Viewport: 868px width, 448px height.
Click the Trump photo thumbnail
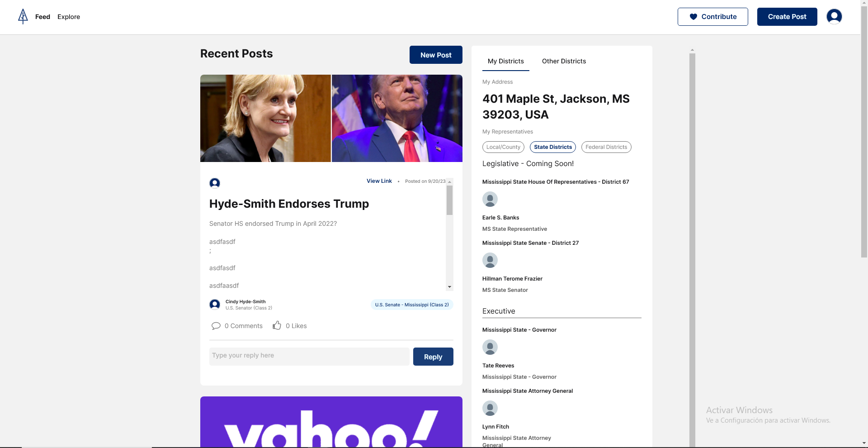[397, 118]
